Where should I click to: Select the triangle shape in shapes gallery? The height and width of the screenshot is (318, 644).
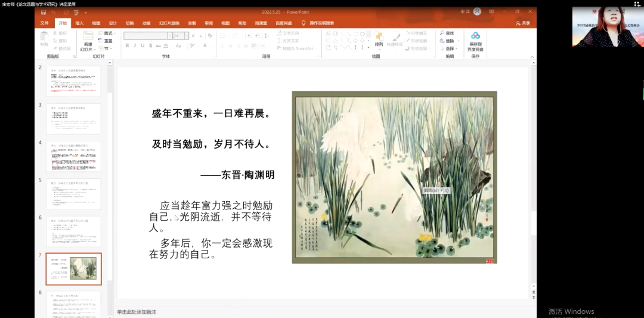pyautogui.click(x=335, y=41)
